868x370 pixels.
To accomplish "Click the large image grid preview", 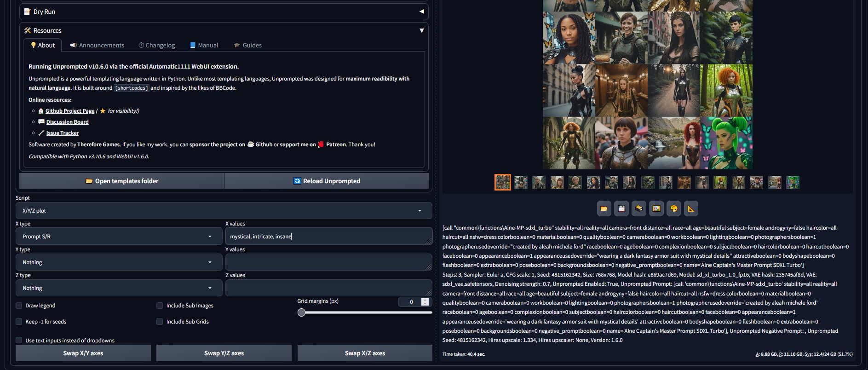I will tap(648, 85).
